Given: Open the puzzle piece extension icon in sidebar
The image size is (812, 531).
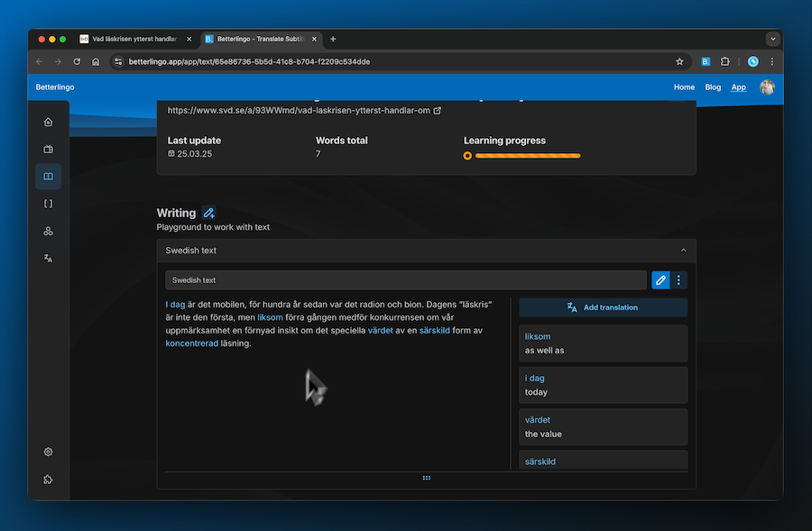Looking at the screenshot, I should pos(48,480).
